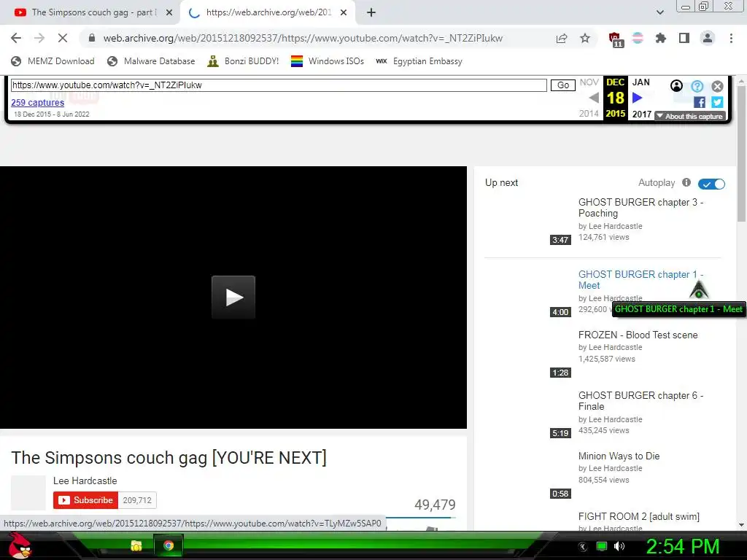This screenshot has width=747, height=560.
Task: Click the 209,712 subscriber count
Action: click(x=137, y=500)
